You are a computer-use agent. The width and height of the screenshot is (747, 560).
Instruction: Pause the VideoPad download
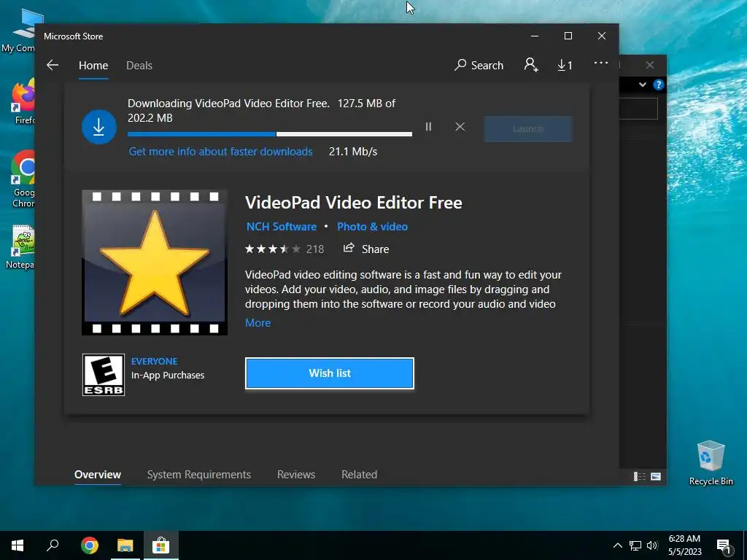click(428, 127)
